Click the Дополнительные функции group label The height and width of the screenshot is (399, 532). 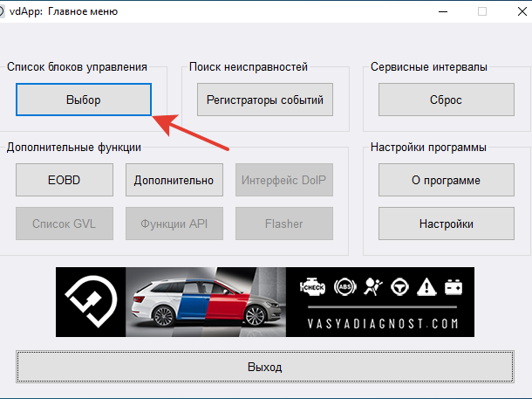pos(74,148)
